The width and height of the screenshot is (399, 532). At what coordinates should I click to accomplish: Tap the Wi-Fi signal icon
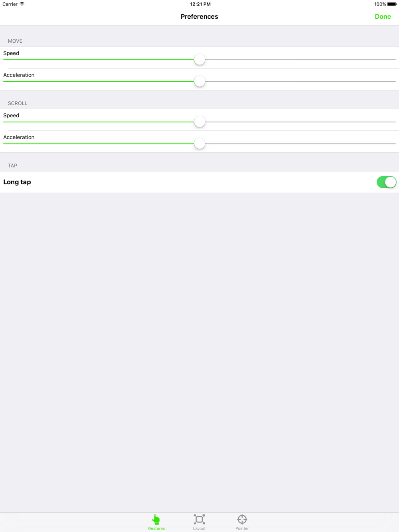click(22, 4)
